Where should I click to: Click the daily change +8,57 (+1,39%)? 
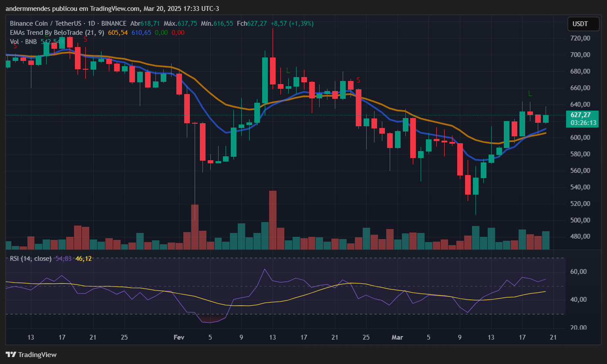point(292,24)
